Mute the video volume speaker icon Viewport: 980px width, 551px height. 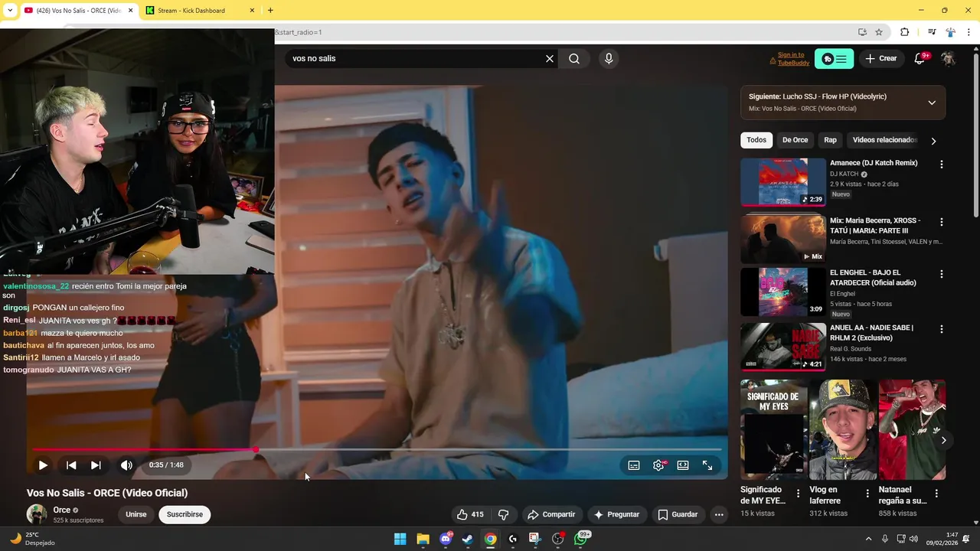(126, 465)
